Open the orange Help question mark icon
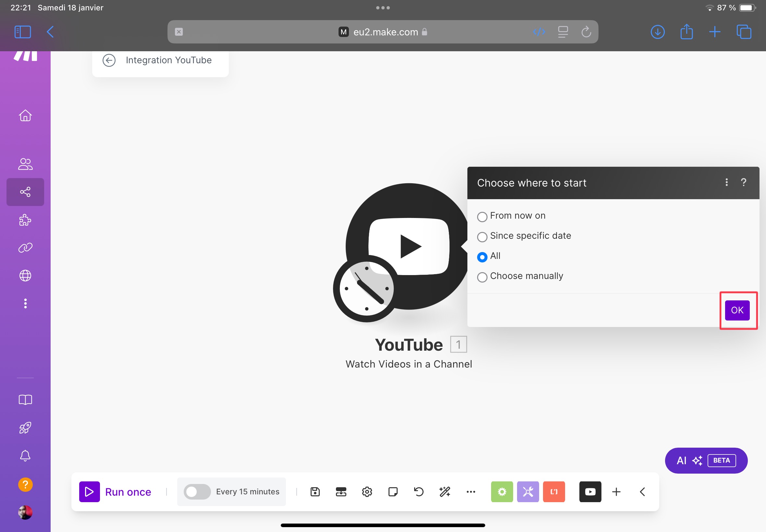The height and width of the screenshot is (532, 766). tap(25, 484)
